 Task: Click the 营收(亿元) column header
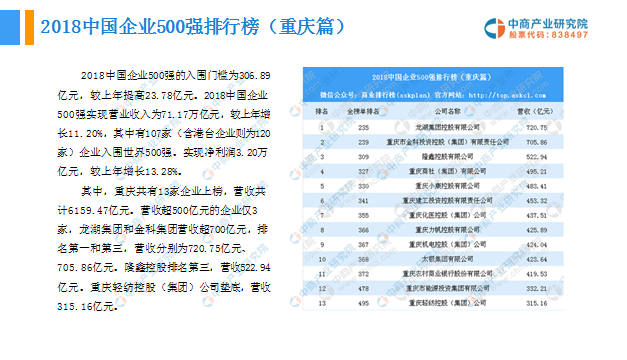535,112
